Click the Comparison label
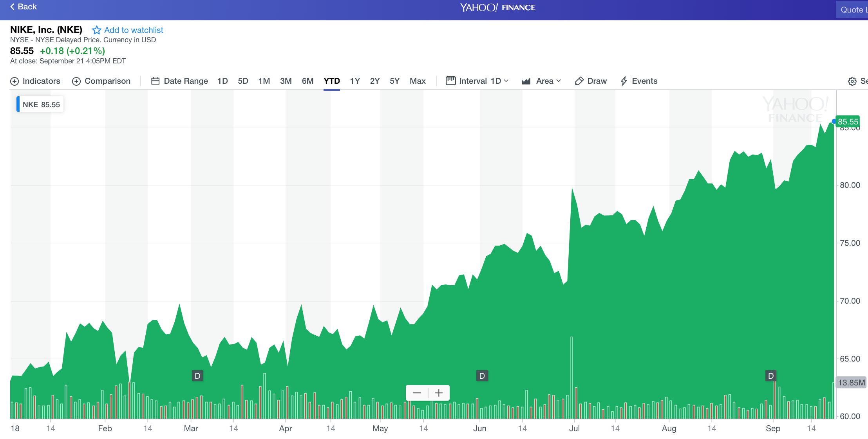Screen dimensions: 868x439 click(107, 81)
